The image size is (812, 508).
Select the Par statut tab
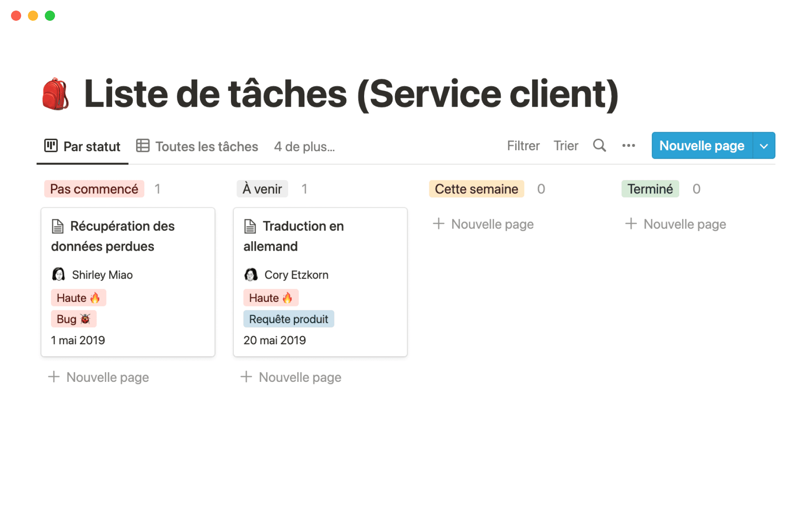tap(91, 146)
